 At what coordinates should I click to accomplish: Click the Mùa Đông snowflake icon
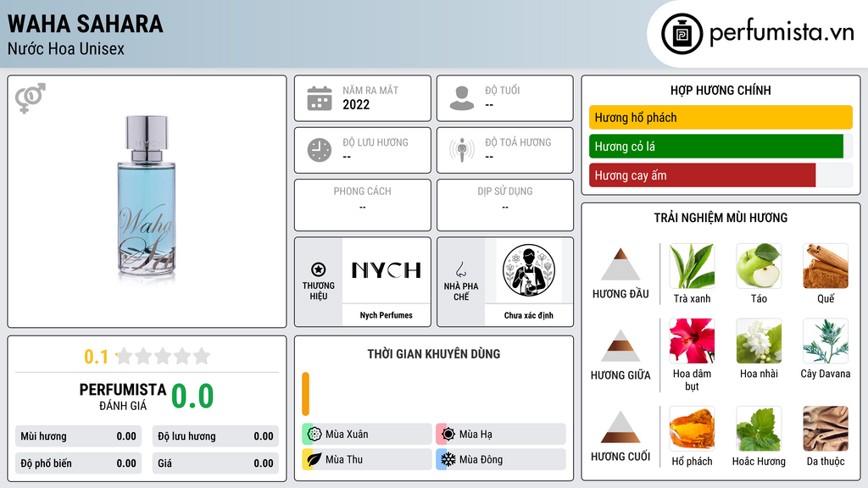tap(448, 459)
